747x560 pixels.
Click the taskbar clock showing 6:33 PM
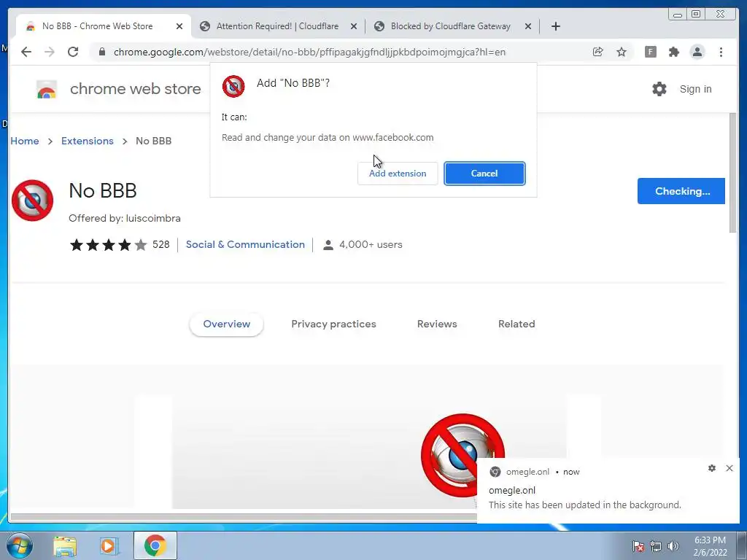tap(710, 546)
